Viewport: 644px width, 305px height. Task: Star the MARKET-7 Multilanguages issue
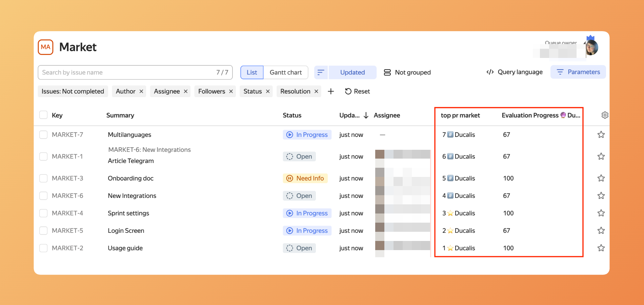[x=601, y=135]
